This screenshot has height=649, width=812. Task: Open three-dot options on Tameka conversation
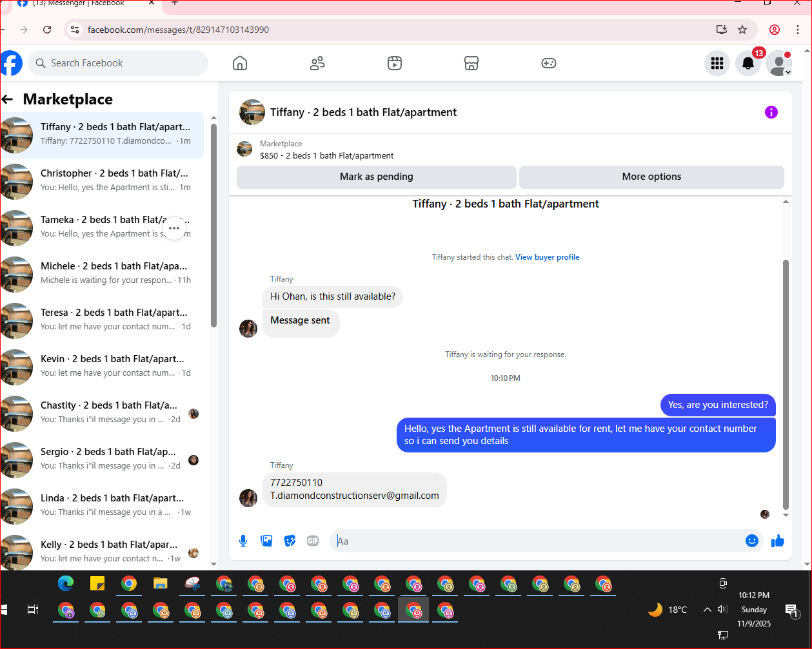click(174, 228)
